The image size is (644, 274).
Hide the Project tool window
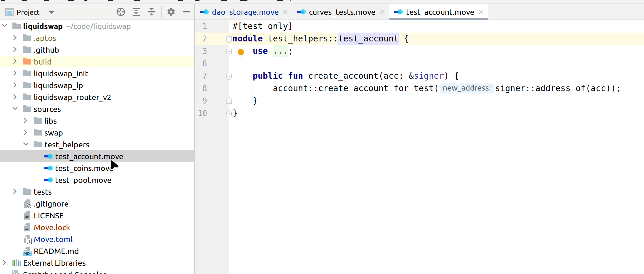[186, 12]
